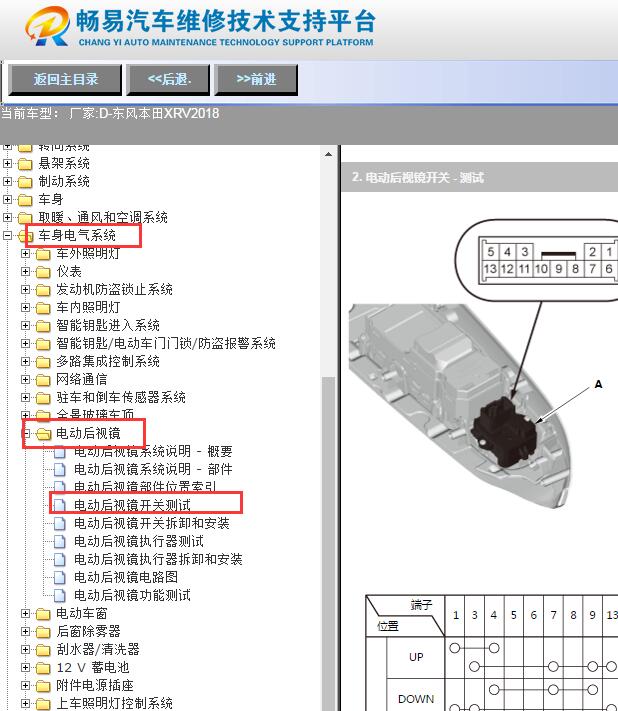The image size is (618, 711).
Task: Expand the 悬架系统 tree node
Action: tap(7, 163)
